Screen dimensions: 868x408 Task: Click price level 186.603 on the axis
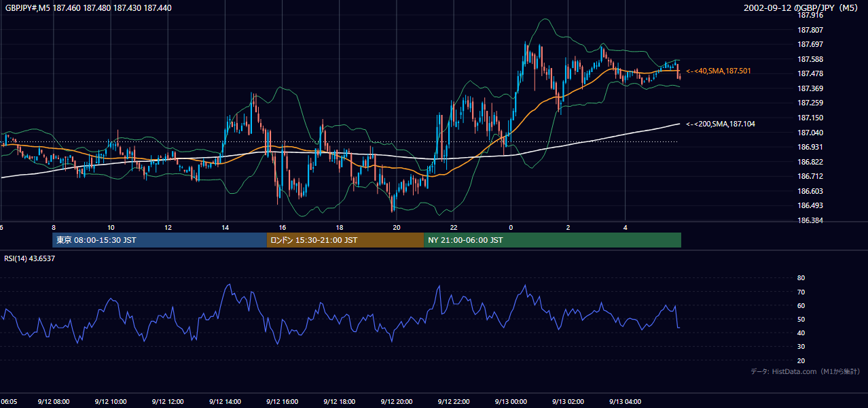[x=810, y=191]
